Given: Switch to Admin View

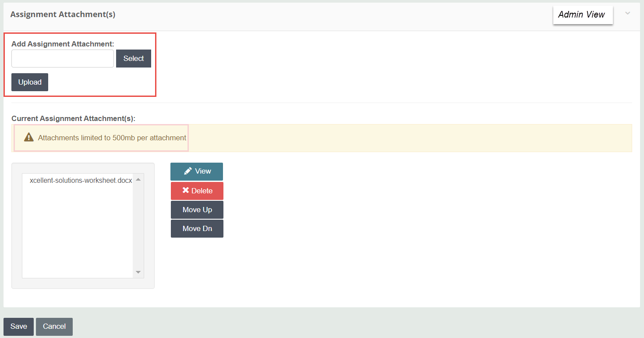Looking at the screenshot, I should click(x=583, y=14).
